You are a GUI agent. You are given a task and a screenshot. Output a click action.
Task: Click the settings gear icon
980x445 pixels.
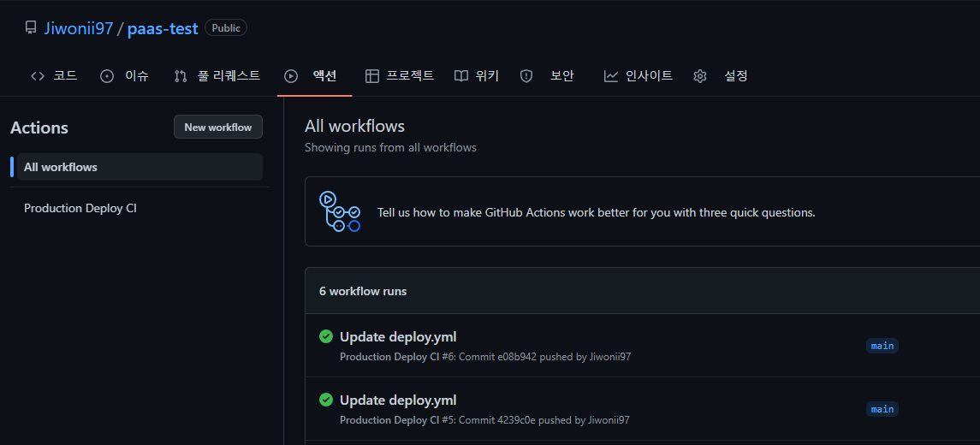[700, 76]
